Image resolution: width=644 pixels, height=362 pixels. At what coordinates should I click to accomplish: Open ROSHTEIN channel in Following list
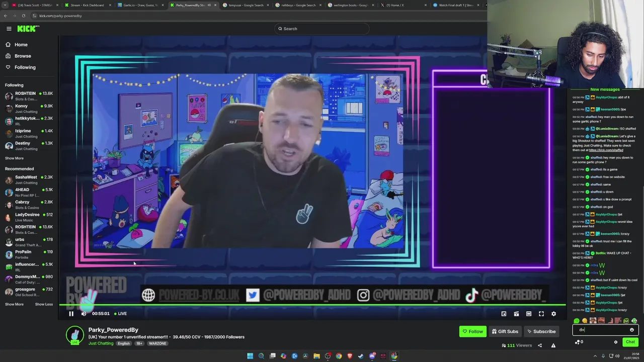point(29,96)
